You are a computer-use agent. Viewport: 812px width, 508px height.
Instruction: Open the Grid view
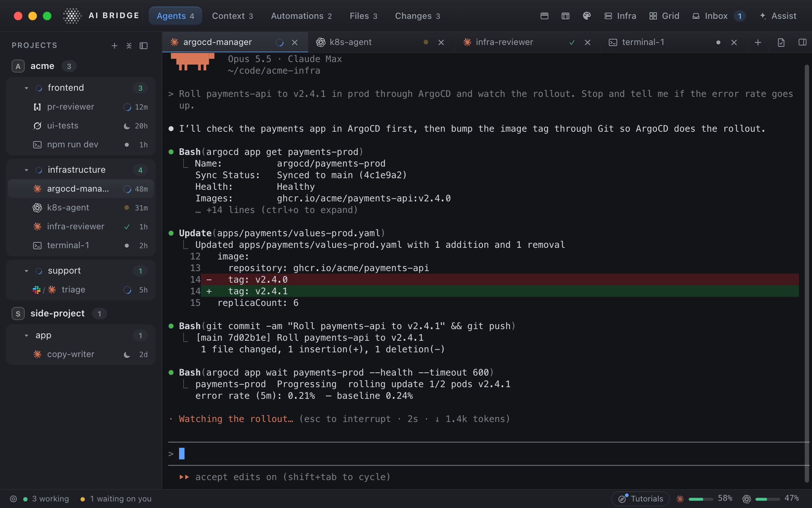click(x=664, y=16)
